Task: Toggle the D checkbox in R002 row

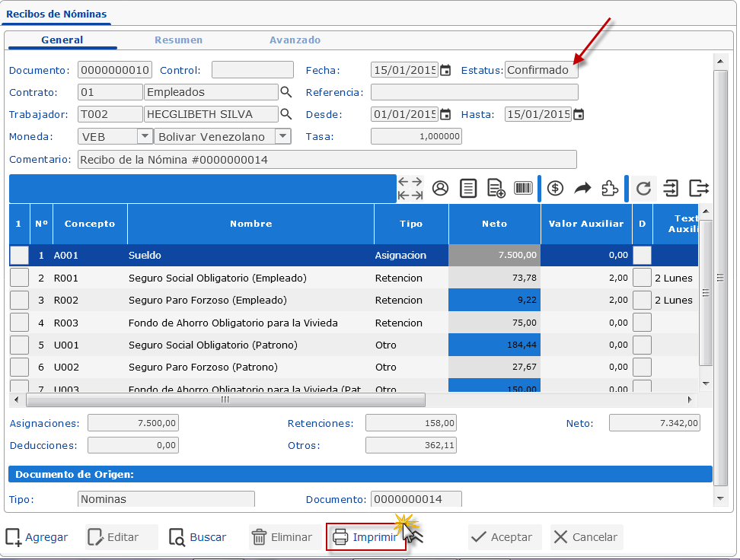Action: point(643,300)
